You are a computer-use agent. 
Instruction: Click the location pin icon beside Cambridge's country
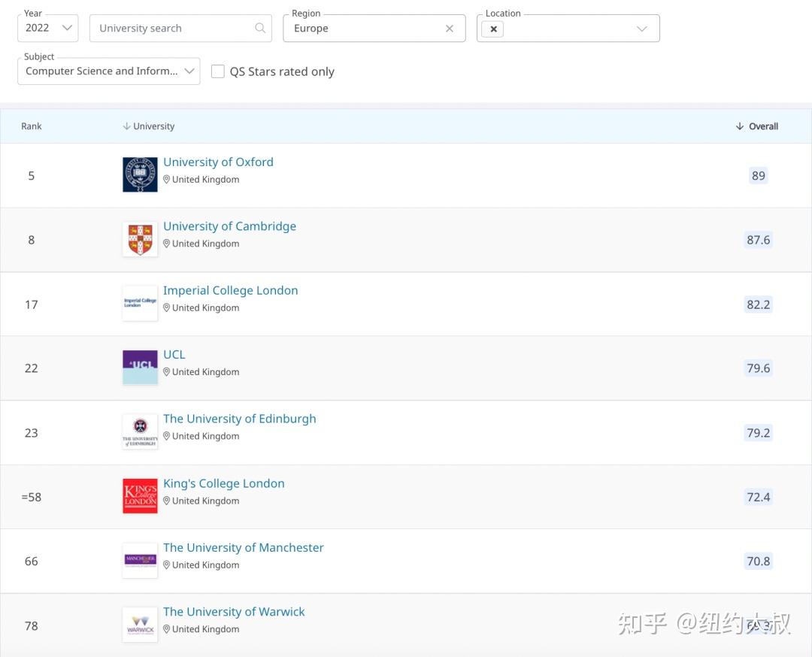coord(167,244)
